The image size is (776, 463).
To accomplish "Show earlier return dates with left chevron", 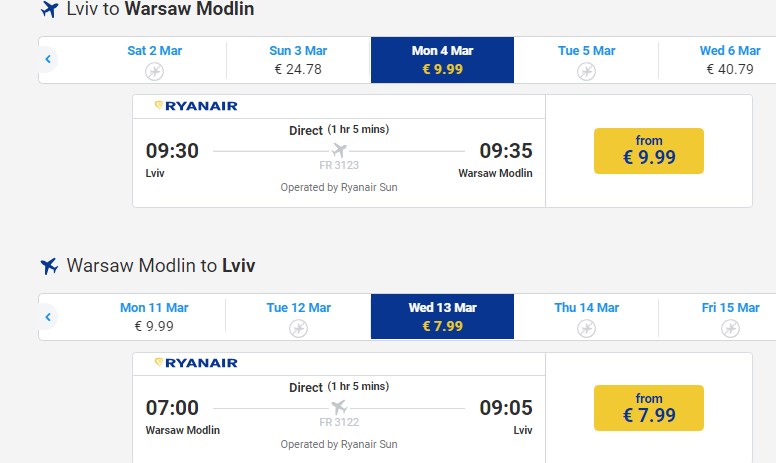I will tap(48, 317).
